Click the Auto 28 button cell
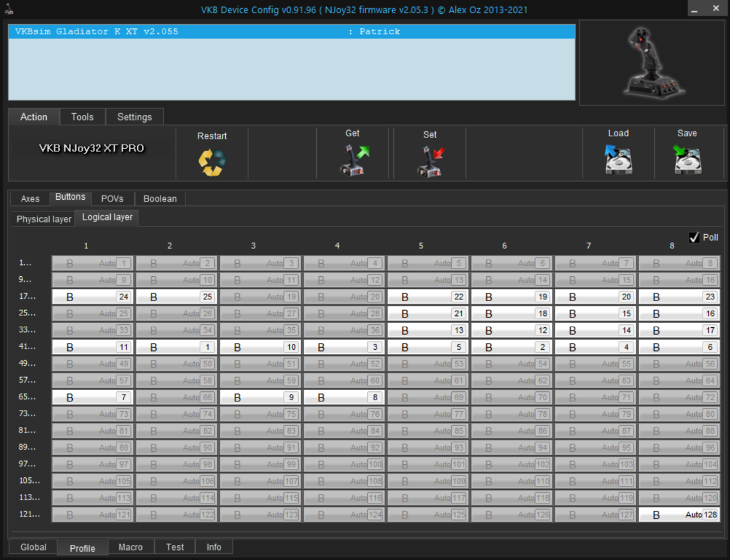This screenshot has height=560, width=730. pos(344,314)
